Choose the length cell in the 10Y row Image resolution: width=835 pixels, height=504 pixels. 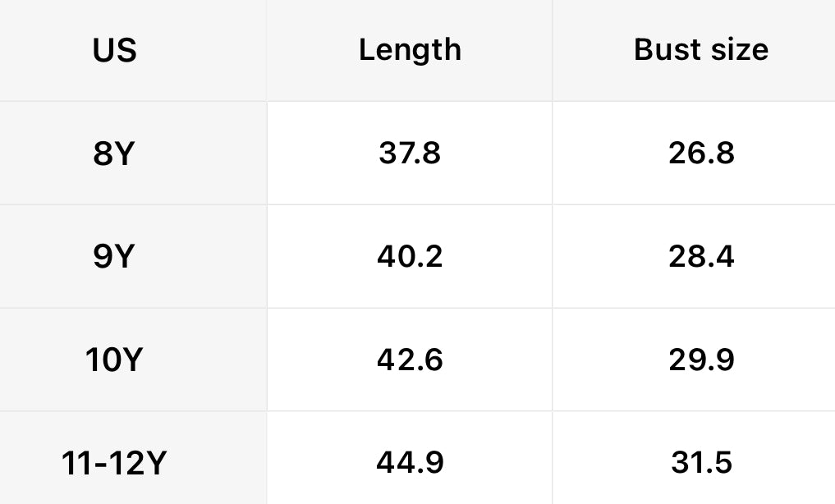[410, 360]
